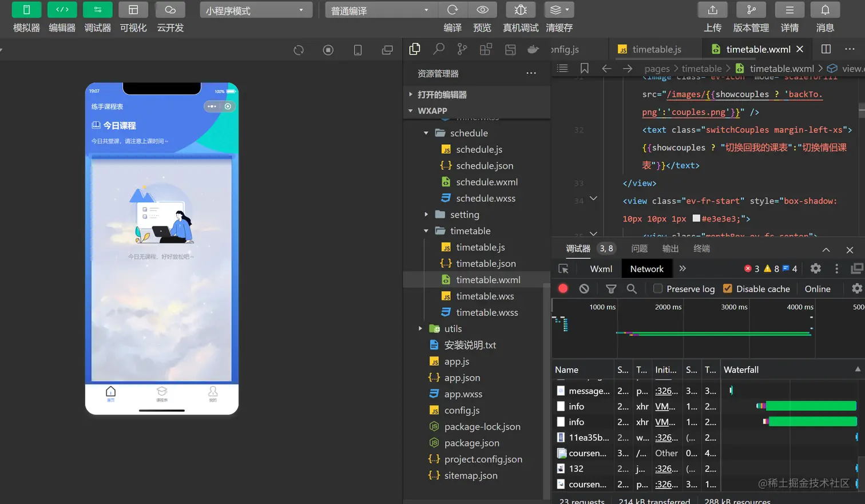
Task: Open the 普通编译 compile mode dropdown
Action: tap(380, 10)
